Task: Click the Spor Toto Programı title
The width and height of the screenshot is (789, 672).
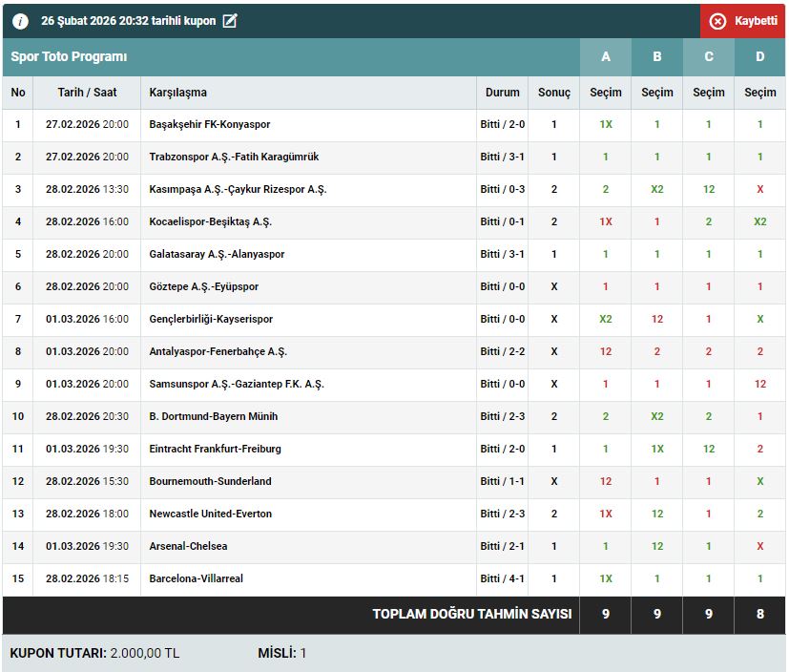Action: pyautogui.click(x=69, y=57)
